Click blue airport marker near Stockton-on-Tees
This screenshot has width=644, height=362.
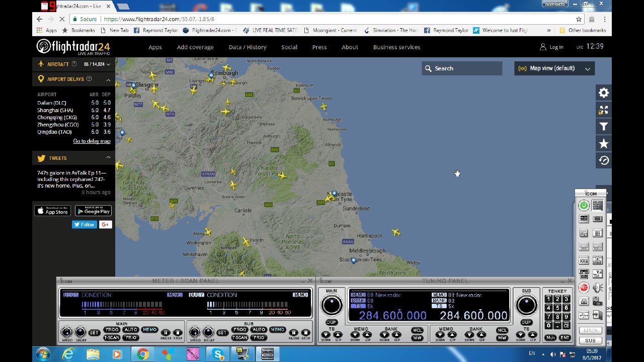click(353, 260)
